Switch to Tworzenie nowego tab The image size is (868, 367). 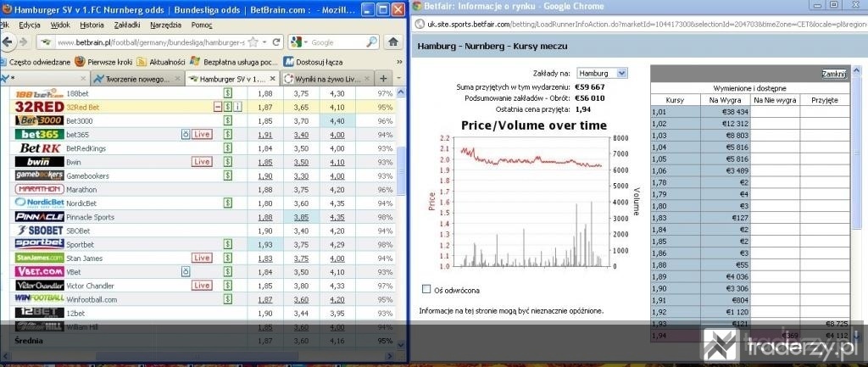[137, 79]
